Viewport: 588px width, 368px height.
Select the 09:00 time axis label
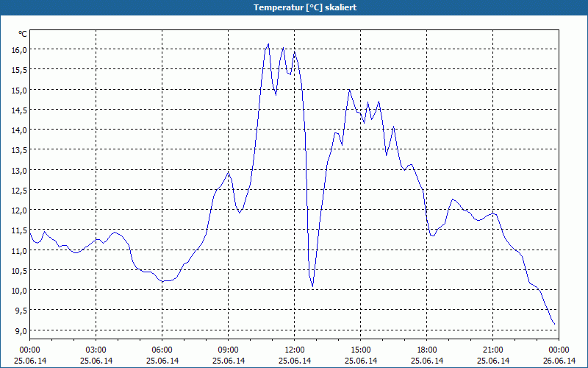point(229,350)
